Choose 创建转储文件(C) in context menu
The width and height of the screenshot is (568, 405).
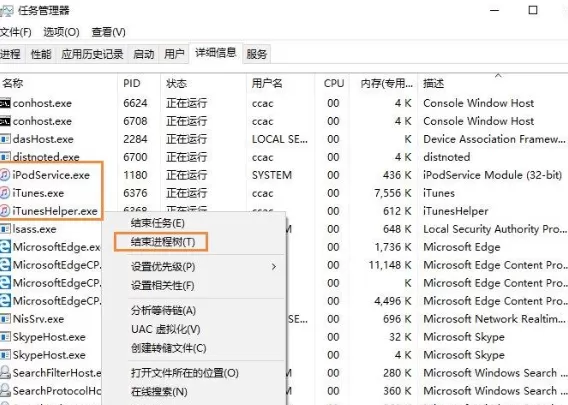pos(168,348)
